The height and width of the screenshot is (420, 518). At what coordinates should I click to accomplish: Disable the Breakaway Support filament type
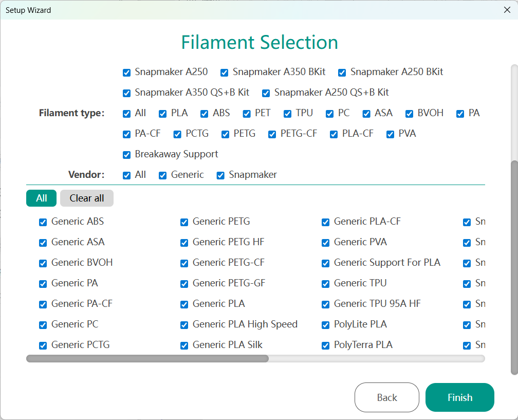pyautogui.click(x=127, y=155)
